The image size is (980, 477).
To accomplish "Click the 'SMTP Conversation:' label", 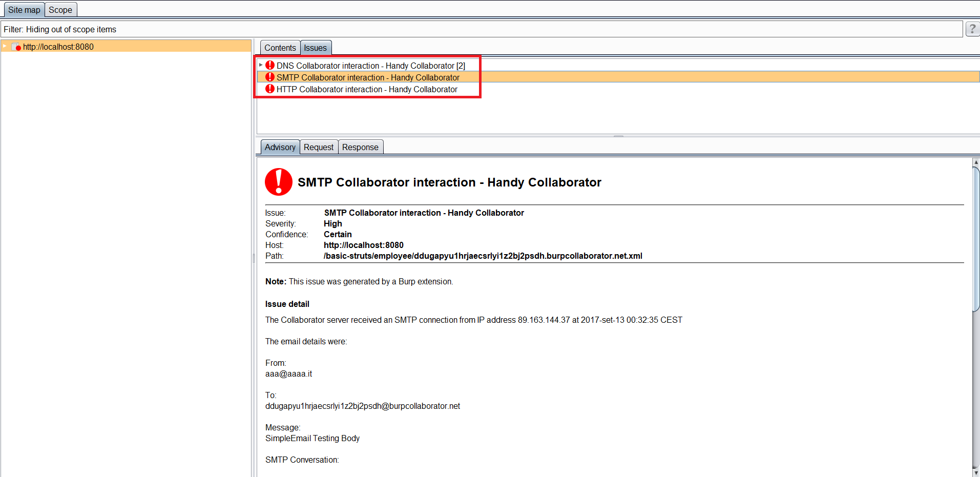I will point(302,460).
